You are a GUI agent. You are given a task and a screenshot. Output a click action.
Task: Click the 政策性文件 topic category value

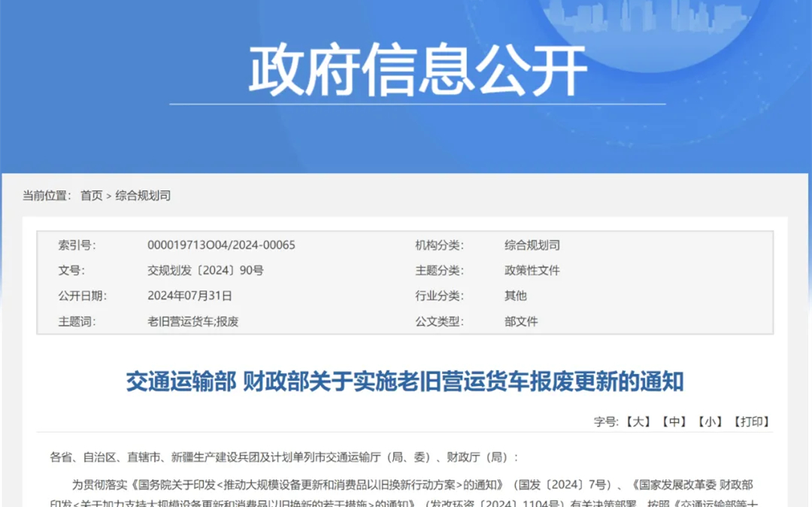pos(532,271)
